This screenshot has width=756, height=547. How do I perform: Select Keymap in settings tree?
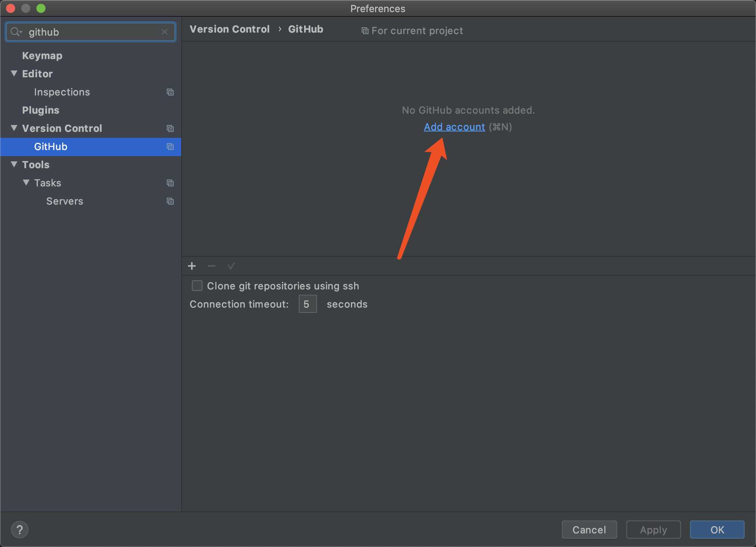(42, 56)
